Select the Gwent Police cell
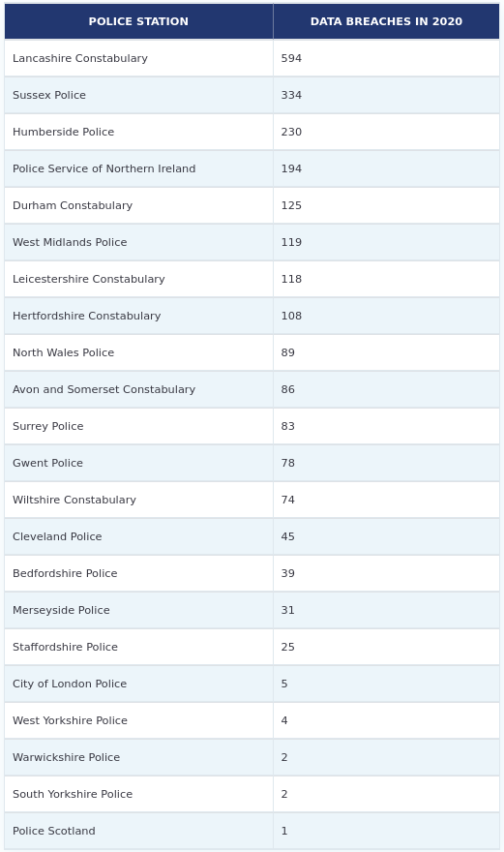Image resolution: width=504 pixels, height=852 pixels. coord(138,463)
